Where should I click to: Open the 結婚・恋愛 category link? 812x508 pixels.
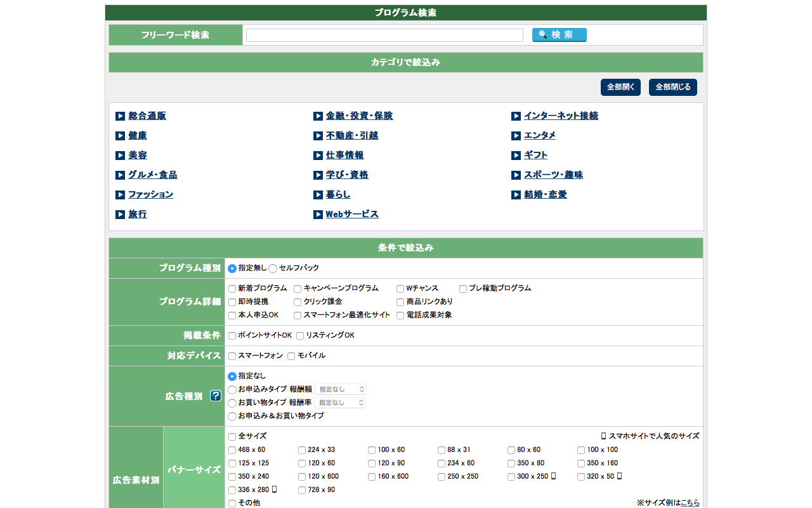pyautogui.click(x=545, y=195)
